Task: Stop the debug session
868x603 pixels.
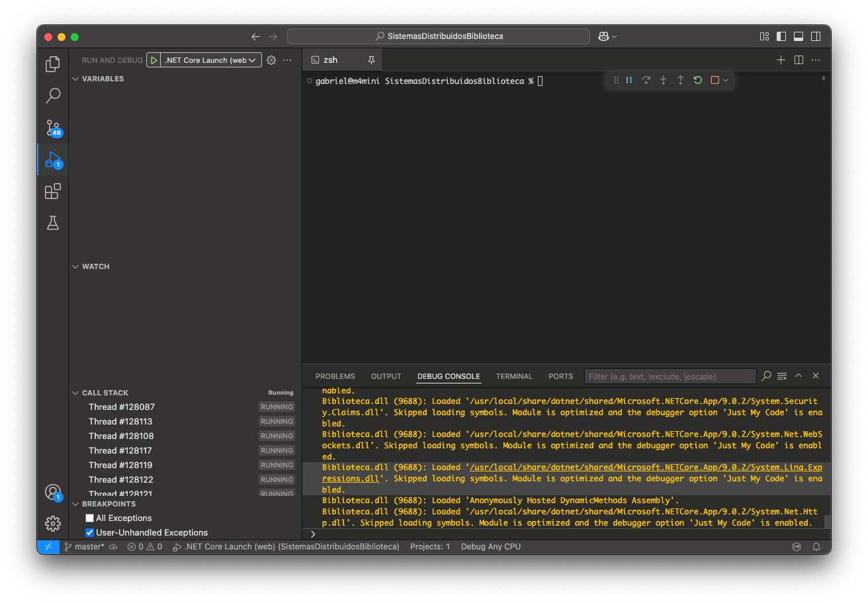Action: (715, 80)
